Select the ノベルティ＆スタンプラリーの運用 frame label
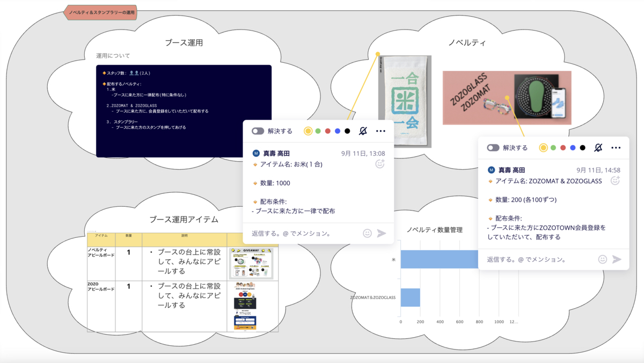The height and width of the screenshot is (363, 644). click(x=100, y=12)
